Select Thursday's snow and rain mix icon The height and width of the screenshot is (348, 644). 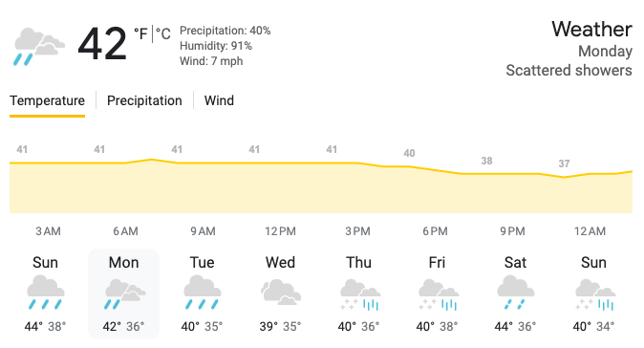click(359, 294)
